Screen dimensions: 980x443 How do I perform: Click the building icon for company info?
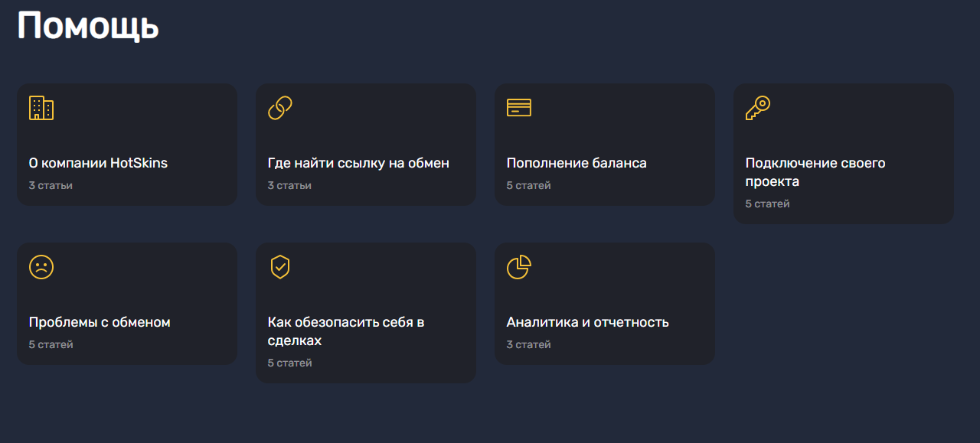point(41,108)
